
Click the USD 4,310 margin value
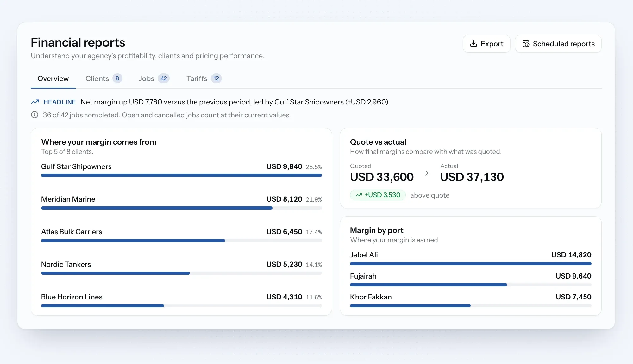coord(284,297)
